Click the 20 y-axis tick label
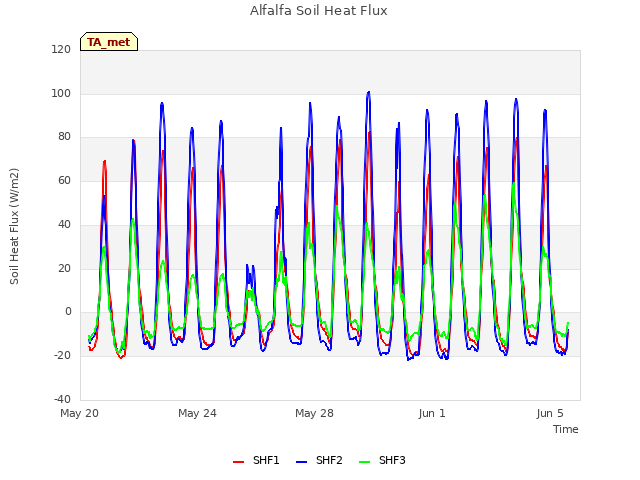The height and width of the screenshot is (480, 640). (64, 268)
